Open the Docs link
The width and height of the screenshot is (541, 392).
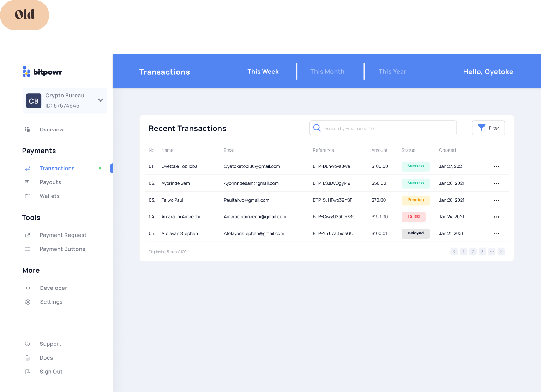pos(46,358)
